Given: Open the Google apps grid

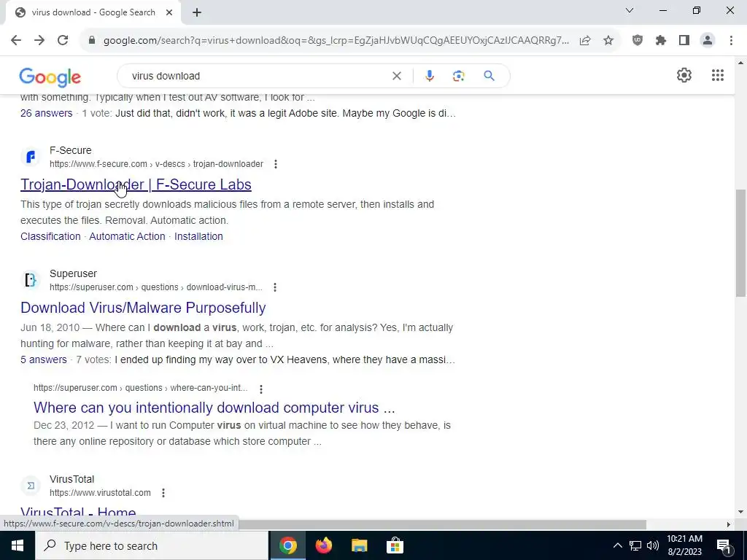Looking at the screenshot, I should [718, 75].
